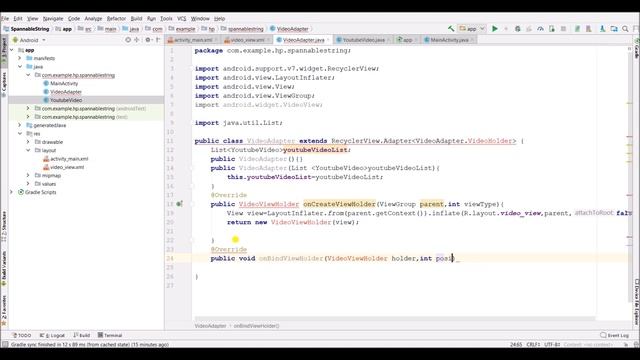The image size is (640, 360).
Task: Click the Profile app gauge icon
Action: [x=540, y=29]
